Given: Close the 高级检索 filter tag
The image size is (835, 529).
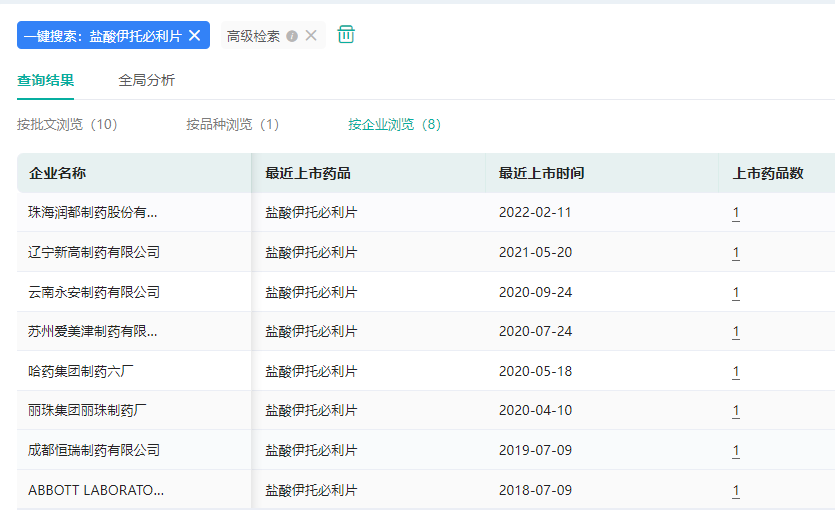Looking at the screenshot, I should [311, 36].
